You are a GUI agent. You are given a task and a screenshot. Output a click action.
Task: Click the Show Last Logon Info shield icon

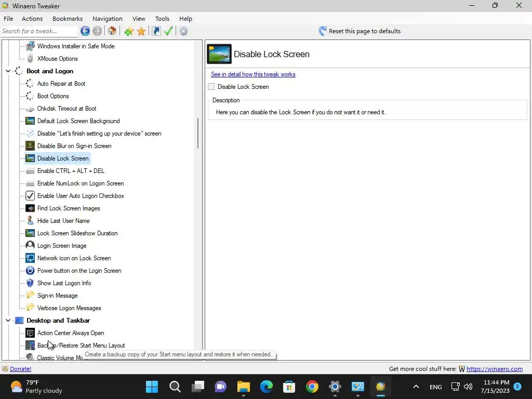(30, 283)
